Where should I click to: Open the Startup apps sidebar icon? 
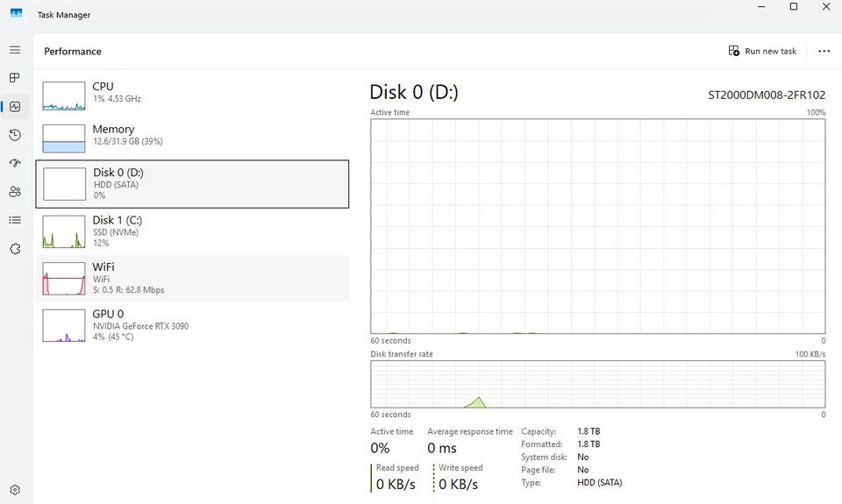(x=15, y=163)
